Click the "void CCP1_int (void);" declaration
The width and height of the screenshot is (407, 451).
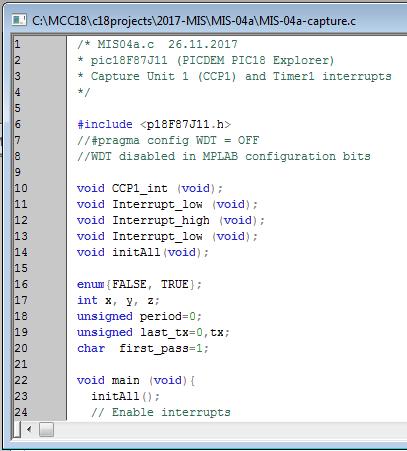coord(150,188)
